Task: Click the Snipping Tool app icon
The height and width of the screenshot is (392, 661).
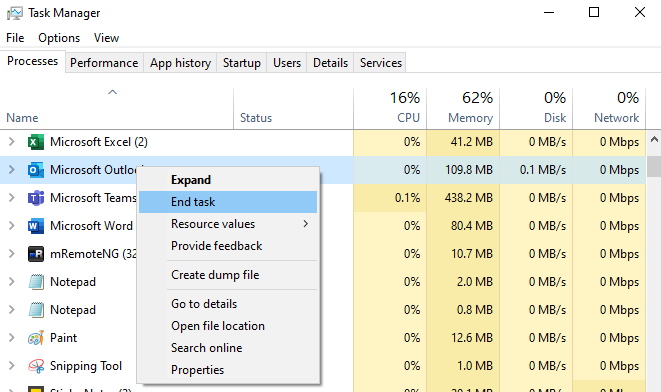Action: [x=36, y=366]
